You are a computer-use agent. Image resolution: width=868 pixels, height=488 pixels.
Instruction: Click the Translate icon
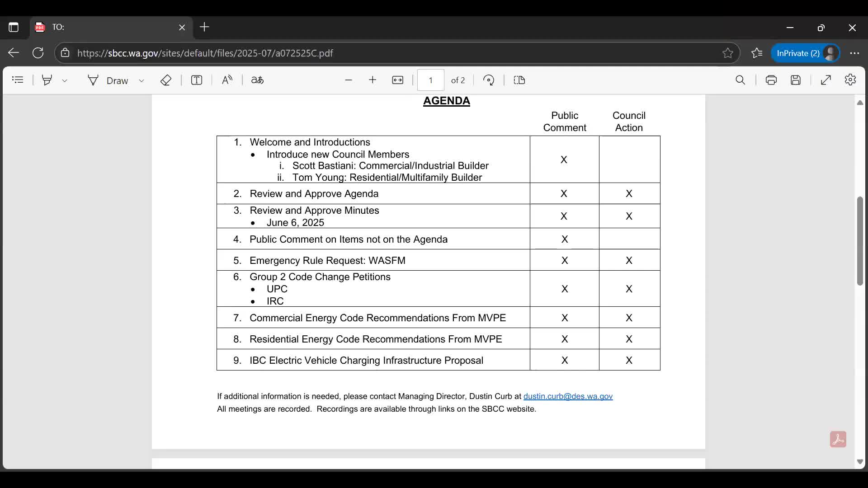(x=257, y=80)
